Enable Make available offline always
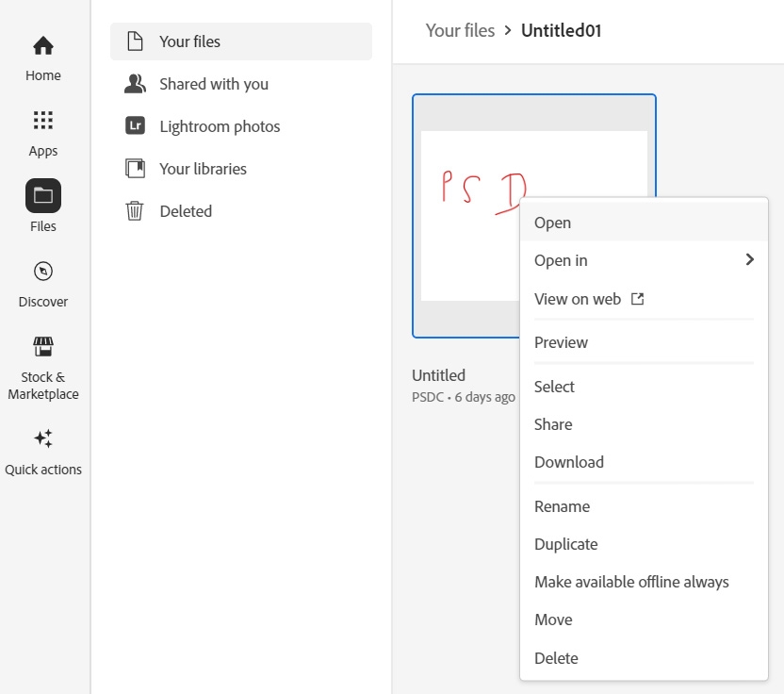784x694 pixels. coord(631,582)
